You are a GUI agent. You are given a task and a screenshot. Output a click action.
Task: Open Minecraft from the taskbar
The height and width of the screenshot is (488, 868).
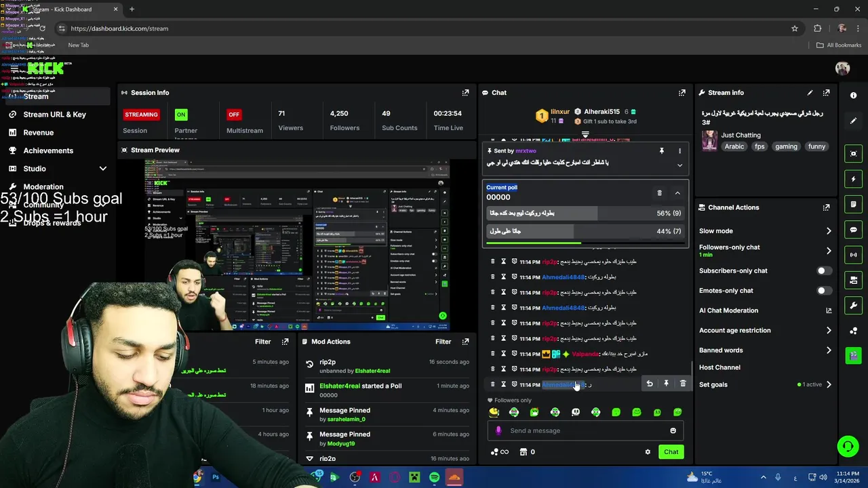414,477
